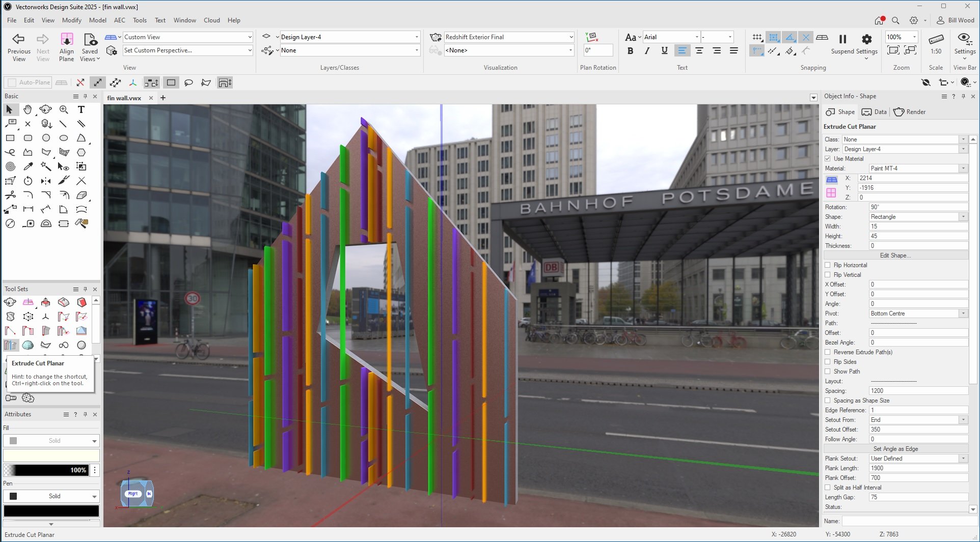The image size is (980, 542).
Task: Select the Text tool in Basic palette
Action: coord(81,109)
